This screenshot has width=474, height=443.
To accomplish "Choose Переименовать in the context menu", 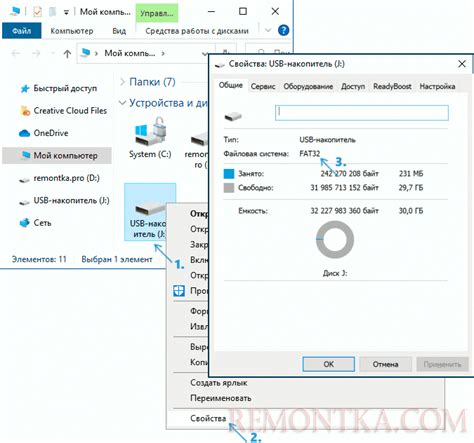I will [x=221, y=398].
